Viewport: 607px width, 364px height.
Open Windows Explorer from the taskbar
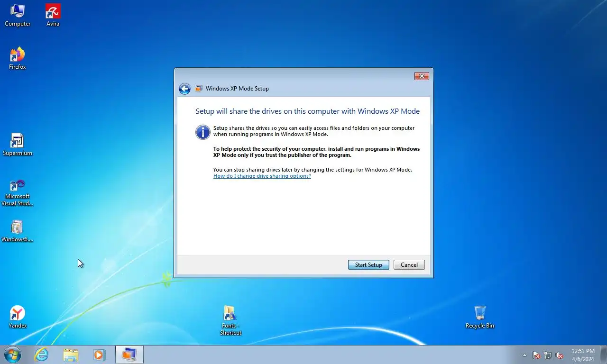[x=71, y=355]
